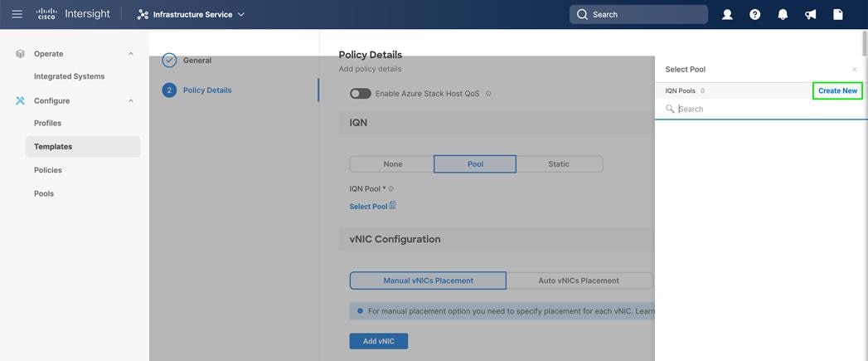The image size is (868, 361).
Task: Click the Configure section label
Action: 52,100
